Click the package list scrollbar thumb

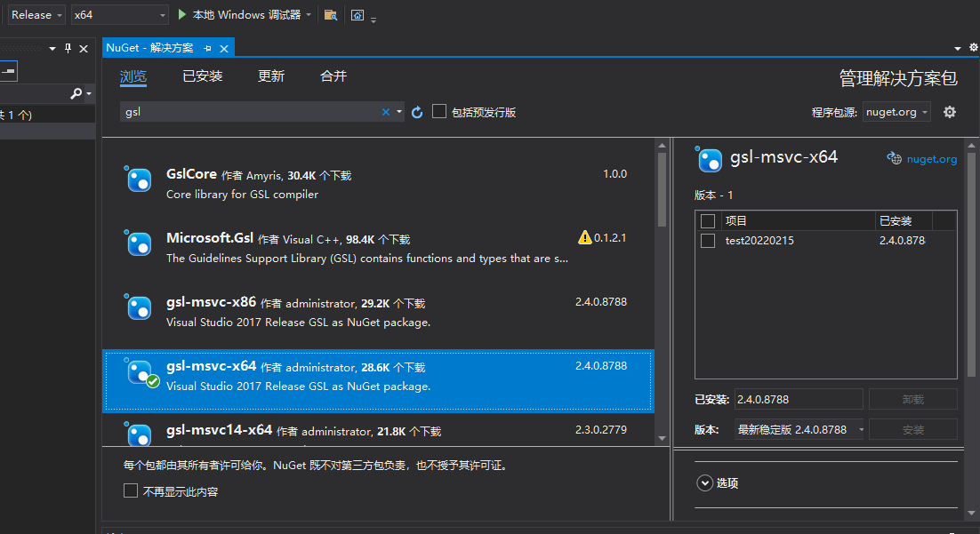(x=662, y=189)
